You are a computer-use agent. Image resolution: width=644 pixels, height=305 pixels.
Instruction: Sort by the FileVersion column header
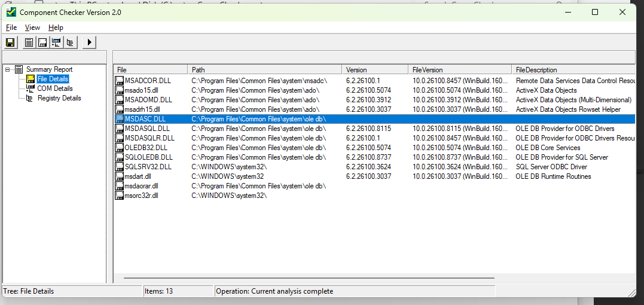tap(460, 70)
